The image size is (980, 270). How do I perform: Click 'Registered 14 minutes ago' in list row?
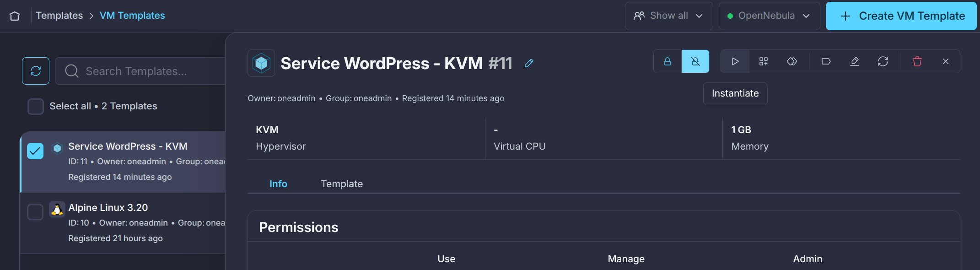(x=120, y=177)
